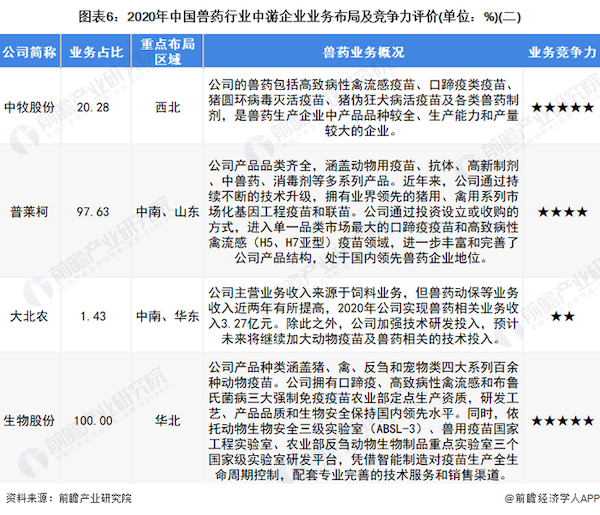Image resolution: width=600 pixels, height=515 pixels.
Task: Click the five-star rating for 生物股份
Action: (x=562, y=421)
